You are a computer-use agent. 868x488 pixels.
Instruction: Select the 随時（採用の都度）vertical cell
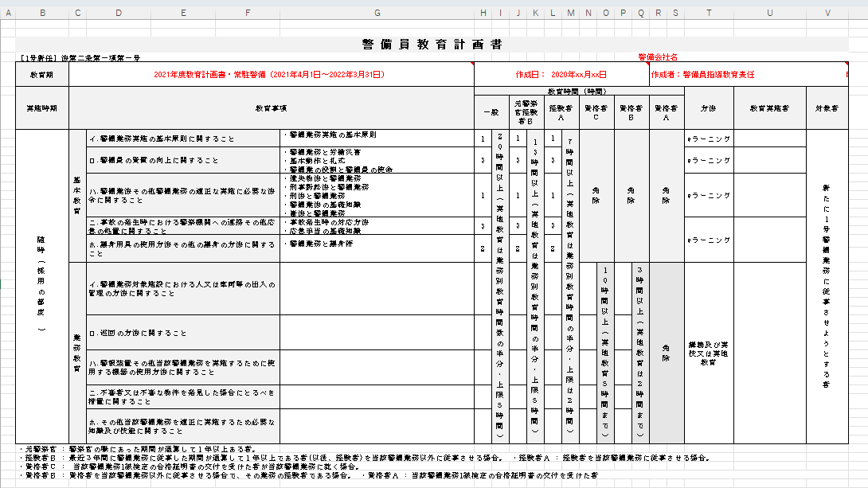(42, 286)
